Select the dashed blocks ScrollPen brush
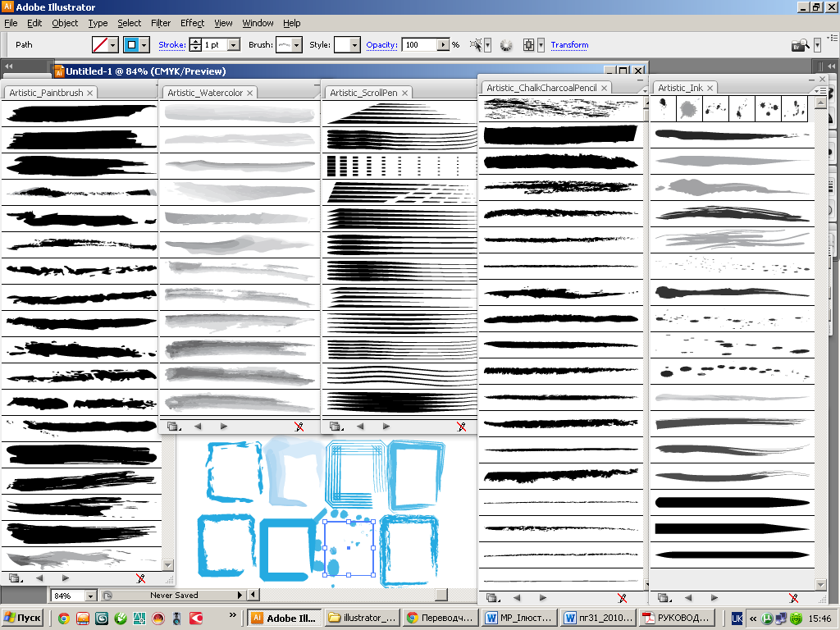Viewport: 840px width, 630px height. click(x=399, y=166)
